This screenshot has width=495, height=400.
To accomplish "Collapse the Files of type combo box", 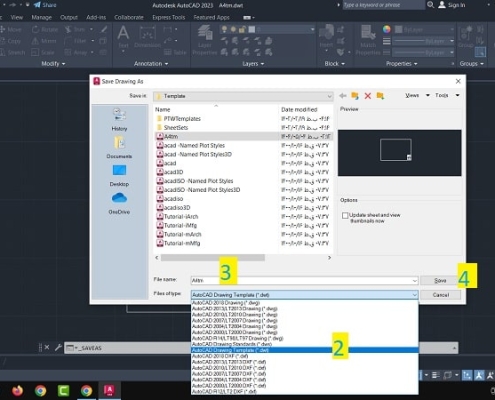I will (414, 295).
